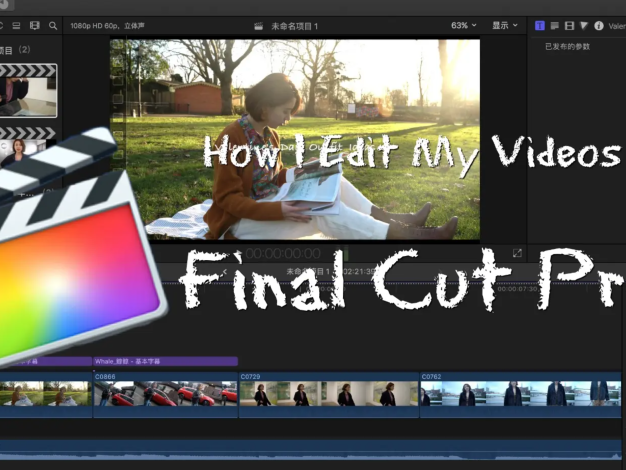Open the filmstrip clip appearance icon
Screen dimensions: 626x470
pyautogui.click(x=35, y=26)
